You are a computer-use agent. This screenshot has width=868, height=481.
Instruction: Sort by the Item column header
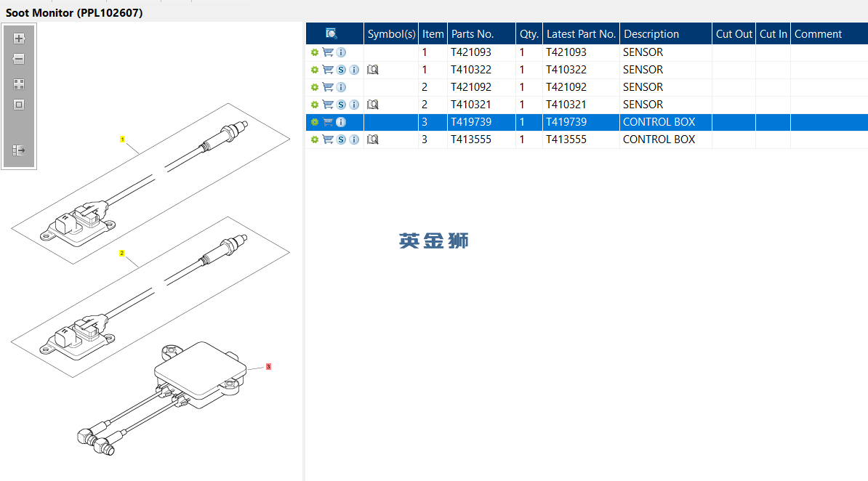click(x=433, y=33)
